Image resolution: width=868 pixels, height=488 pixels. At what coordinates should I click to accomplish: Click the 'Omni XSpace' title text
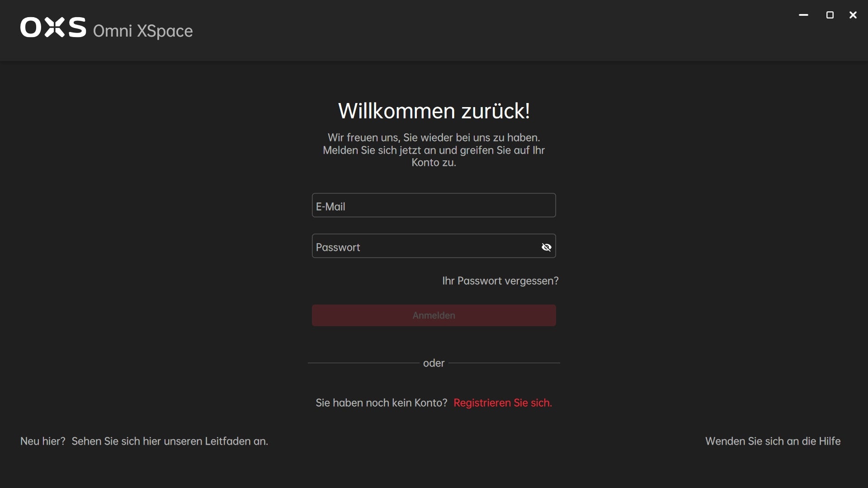[143, 31]
